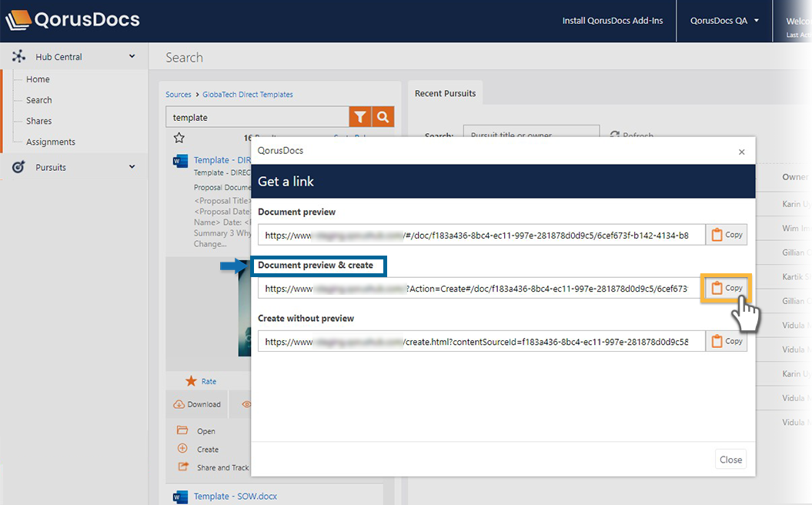This screenshot has height=505, width=812.
Task: Open Shares in the sidebar
Action: [38, 121]
